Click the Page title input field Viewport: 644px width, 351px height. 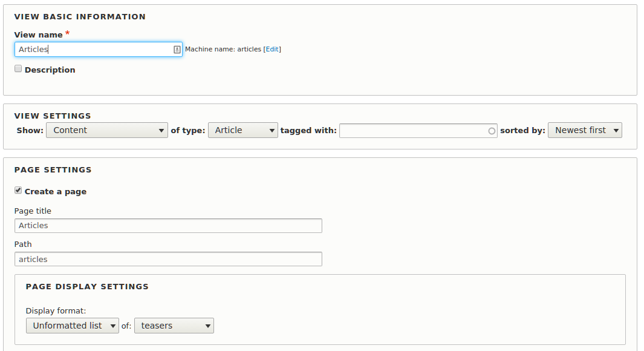[168, 226]
